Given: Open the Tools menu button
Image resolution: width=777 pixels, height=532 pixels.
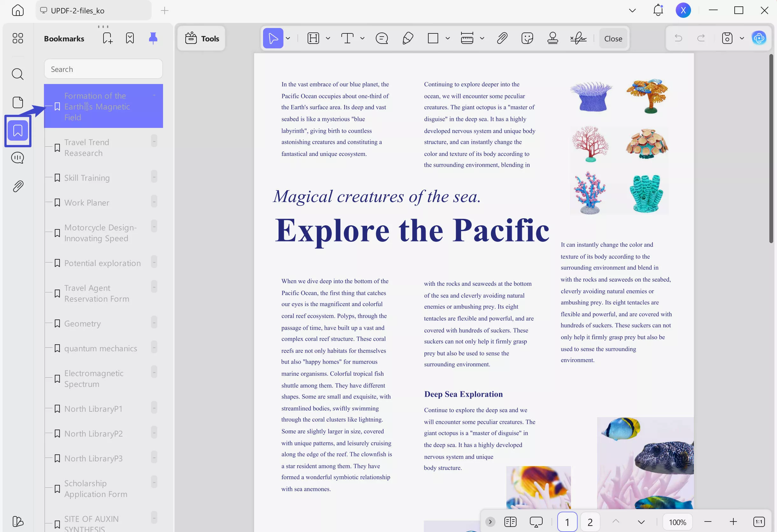Looking at the screenshot, I should tap(202, 38).
